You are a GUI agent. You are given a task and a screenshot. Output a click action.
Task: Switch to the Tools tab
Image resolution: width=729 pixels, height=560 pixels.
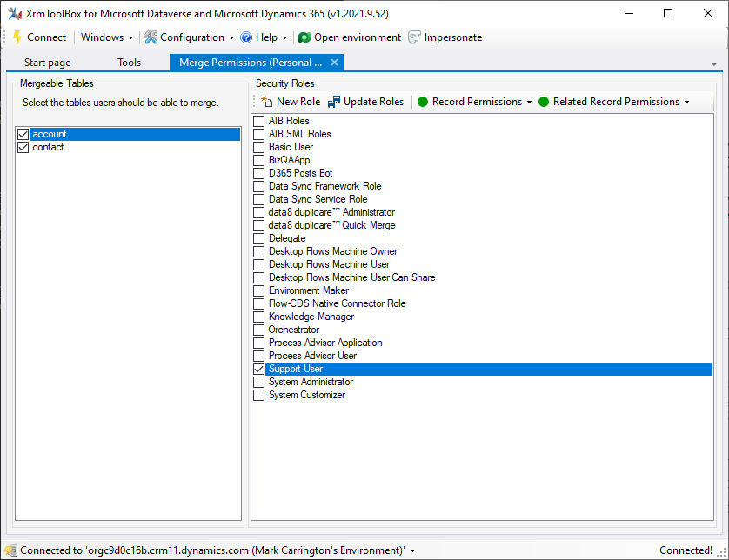coord(130,63)
